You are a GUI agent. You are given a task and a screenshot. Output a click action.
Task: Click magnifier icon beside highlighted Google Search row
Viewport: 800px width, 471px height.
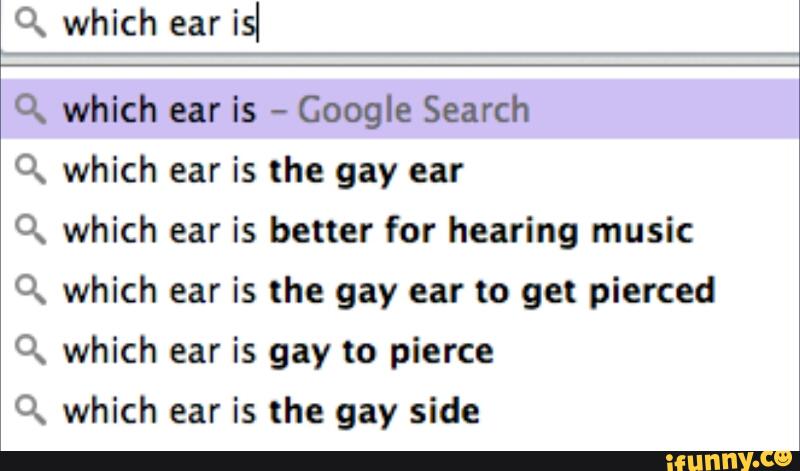[32, 109]
